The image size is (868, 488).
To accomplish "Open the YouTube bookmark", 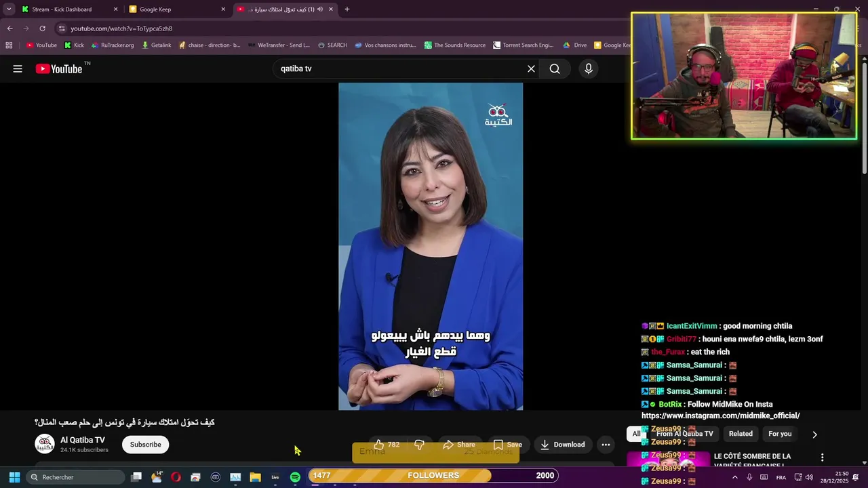I will click(41, 45).
